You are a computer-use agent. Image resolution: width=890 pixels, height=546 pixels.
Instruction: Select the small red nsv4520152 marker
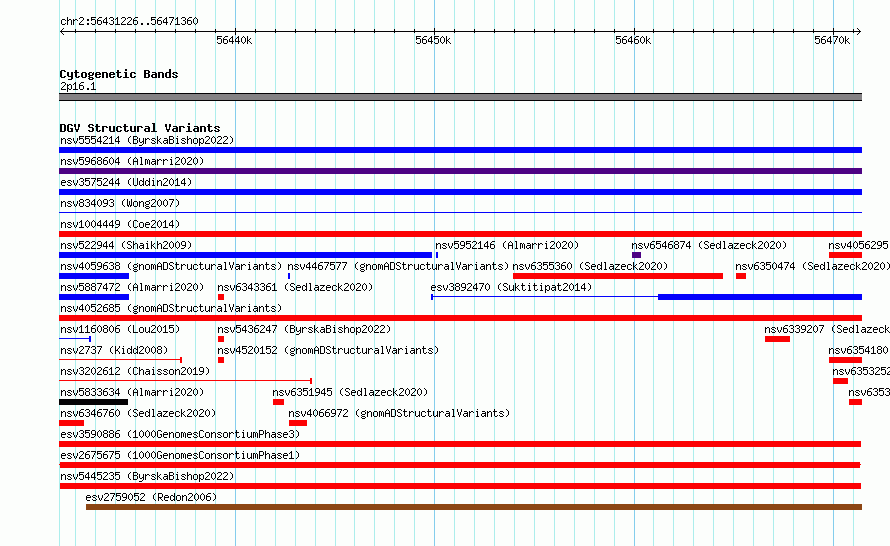221,360
